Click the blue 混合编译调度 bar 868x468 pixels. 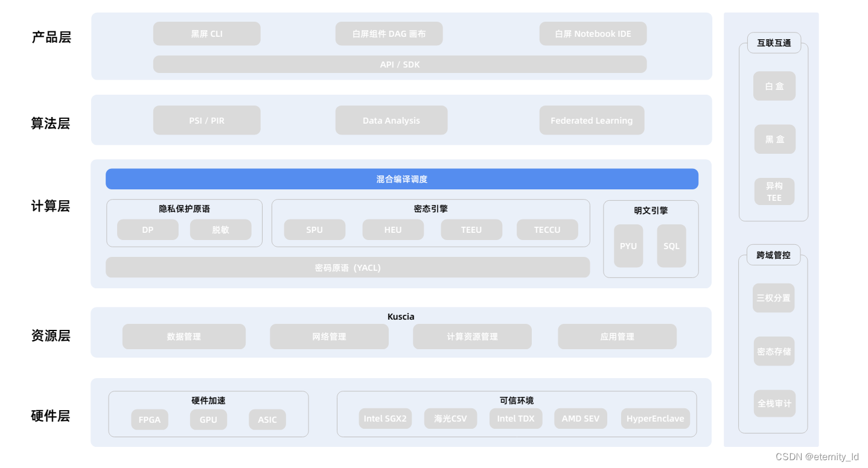402,179
